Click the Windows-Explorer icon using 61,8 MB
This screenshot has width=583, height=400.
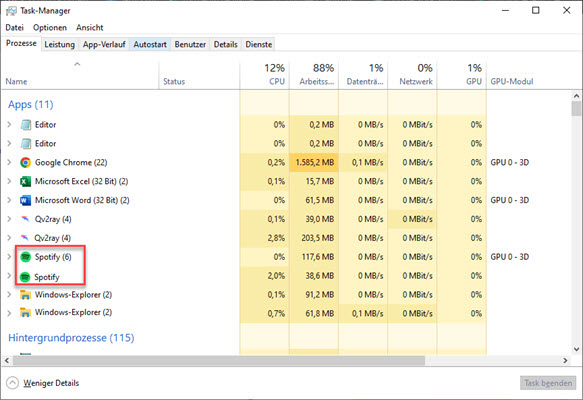pos(25,312)
